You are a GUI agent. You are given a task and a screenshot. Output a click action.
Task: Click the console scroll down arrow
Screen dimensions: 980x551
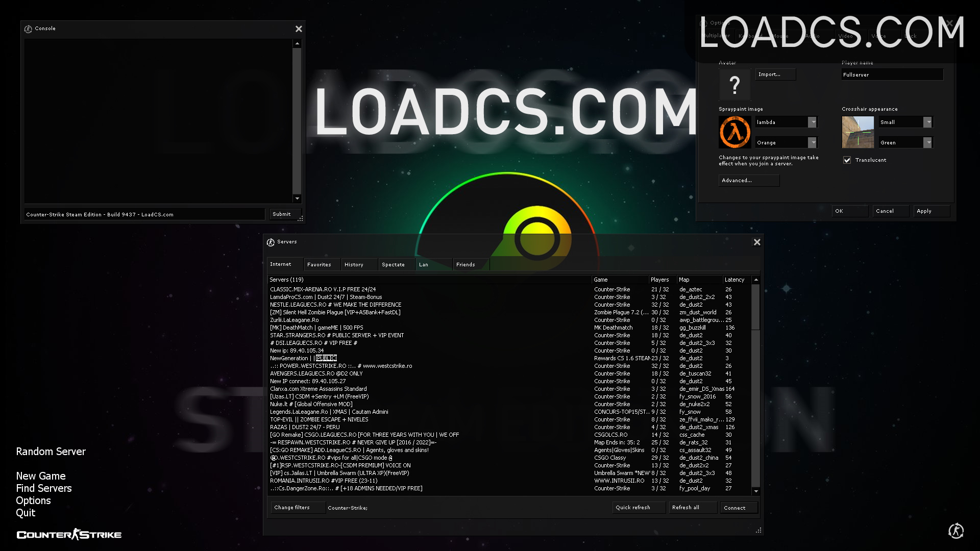pos(297,198)
